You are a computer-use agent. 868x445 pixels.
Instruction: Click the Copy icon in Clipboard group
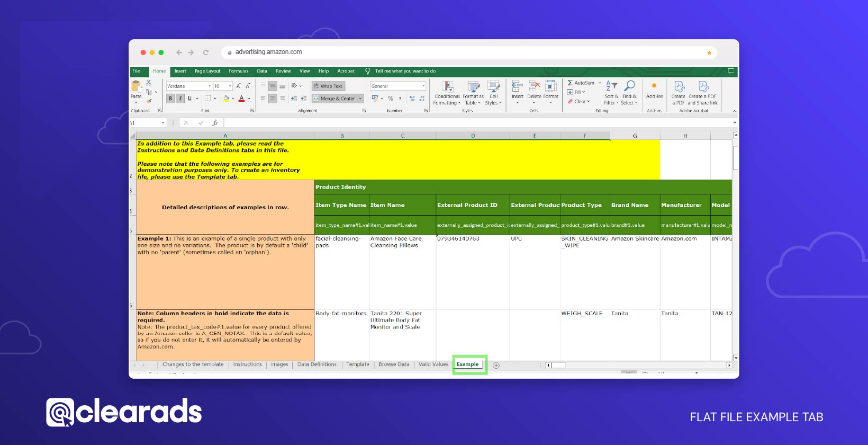tap(149, 92)
